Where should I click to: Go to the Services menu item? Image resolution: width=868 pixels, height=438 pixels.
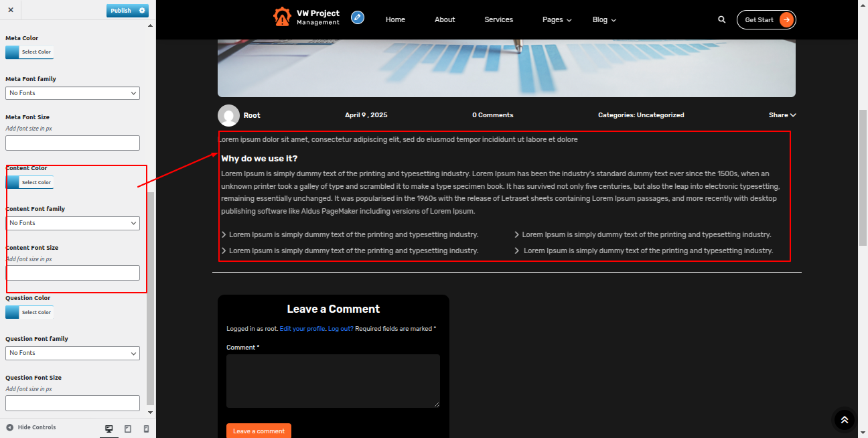click(498, 20)
